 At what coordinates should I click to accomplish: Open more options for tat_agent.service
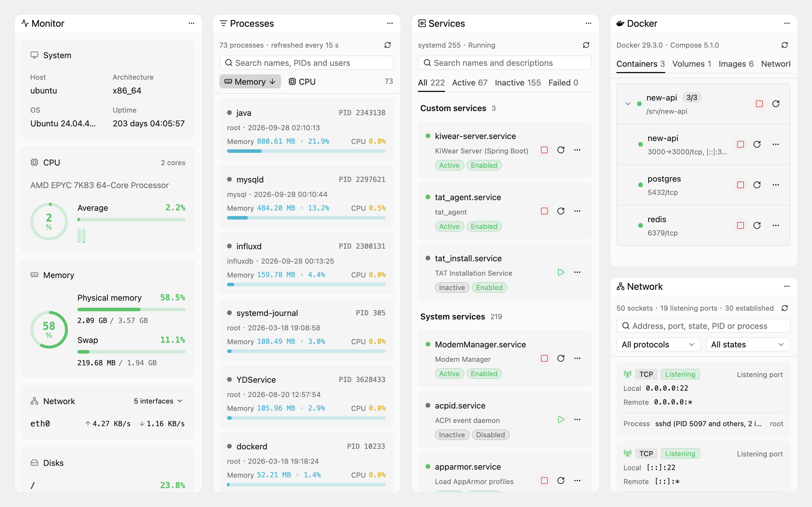coord(577,211)
